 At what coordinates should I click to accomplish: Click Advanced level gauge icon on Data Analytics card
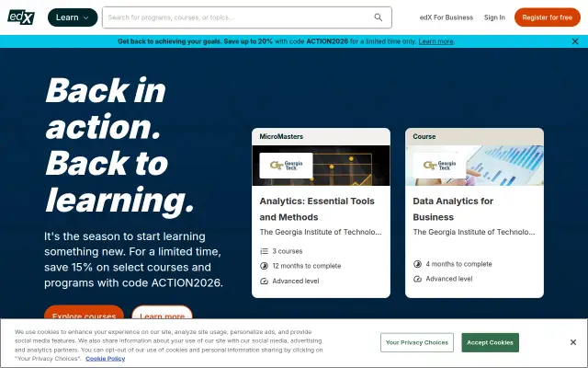pos(417,279)
